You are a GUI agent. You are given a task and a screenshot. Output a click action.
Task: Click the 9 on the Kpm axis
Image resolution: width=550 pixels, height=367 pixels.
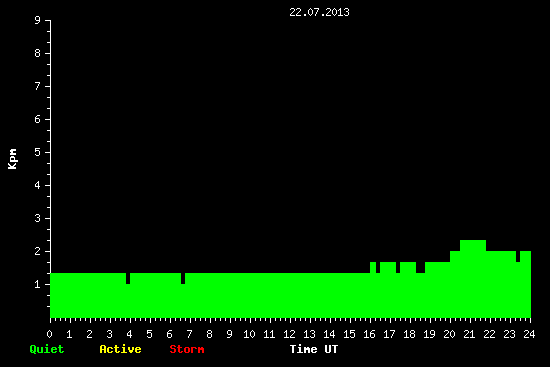pyautogui.click(x=37, y=20)
